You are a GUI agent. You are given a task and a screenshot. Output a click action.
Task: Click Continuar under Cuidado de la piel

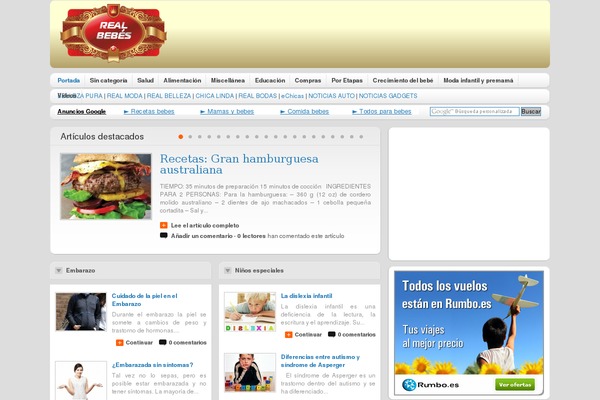point(139,343)
